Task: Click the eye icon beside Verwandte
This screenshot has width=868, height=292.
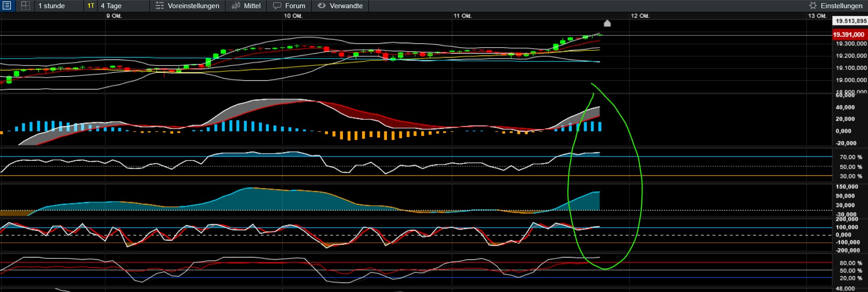Action: (x=322, y=6)
